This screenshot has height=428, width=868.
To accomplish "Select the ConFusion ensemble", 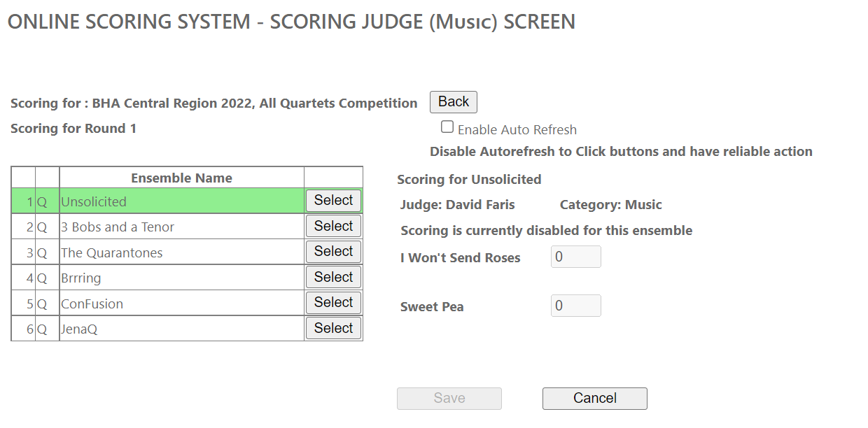I will tap(333, 303).
